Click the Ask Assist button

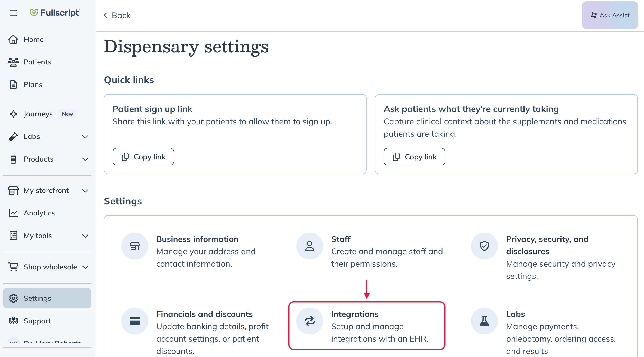pyautogui.click(x=610, y=15)
